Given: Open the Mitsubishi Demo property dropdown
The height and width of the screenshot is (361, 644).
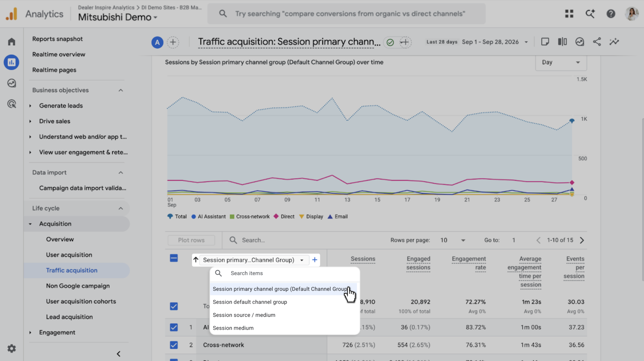Looking at the screenshot, I should click(117, 17).
